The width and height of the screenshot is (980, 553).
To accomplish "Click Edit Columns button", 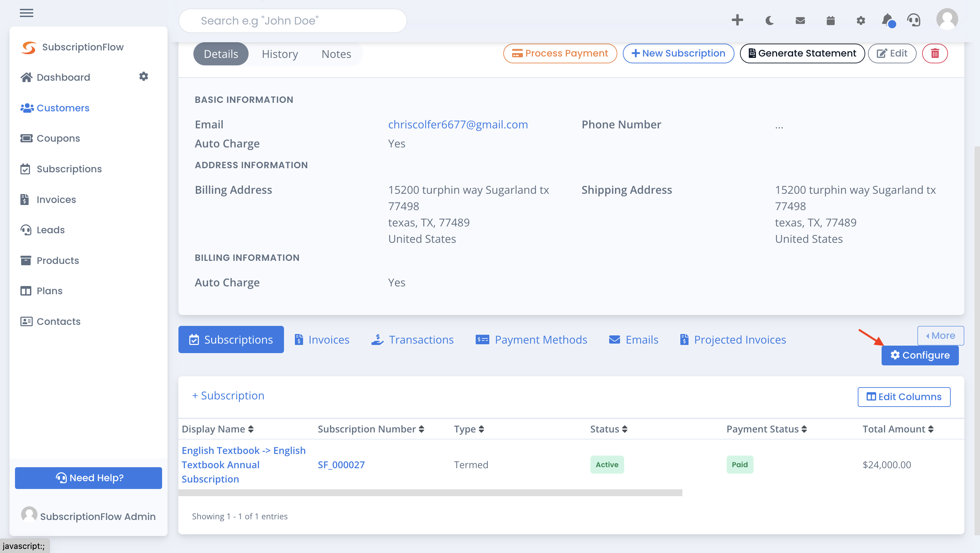I will coord(903,397).
